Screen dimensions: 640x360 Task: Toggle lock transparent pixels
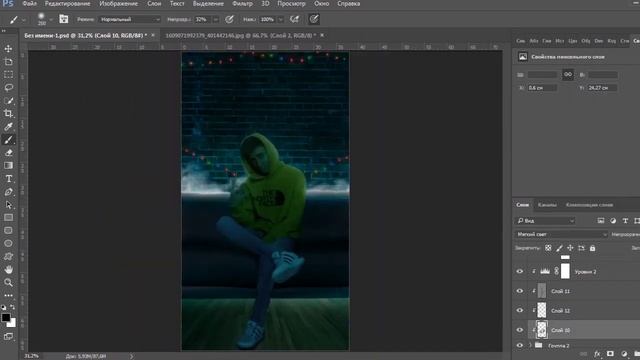548,248
